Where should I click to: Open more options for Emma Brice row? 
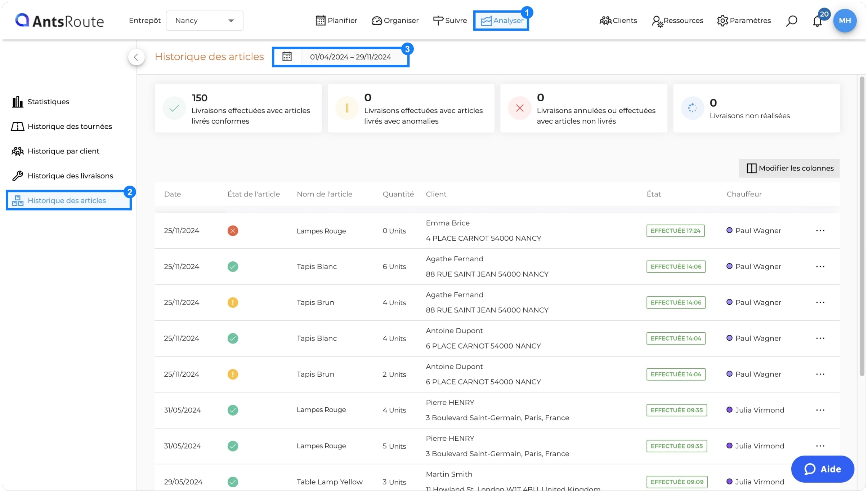(820, 231)
